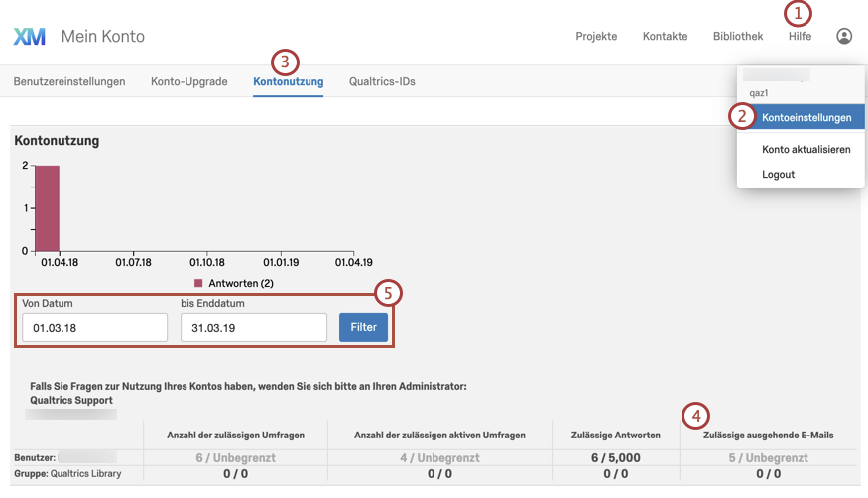Choose Konto aktualisieren in the account menu
This screenshot has height=498, width=868.
[806, 149]
